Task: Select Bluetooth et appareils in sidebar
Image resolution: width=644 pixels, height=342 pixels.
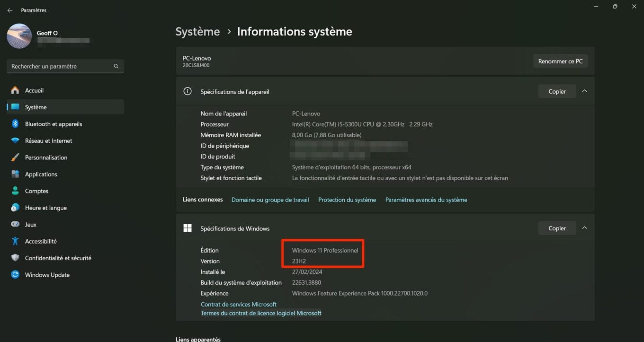Action: [x=65, y=124]
